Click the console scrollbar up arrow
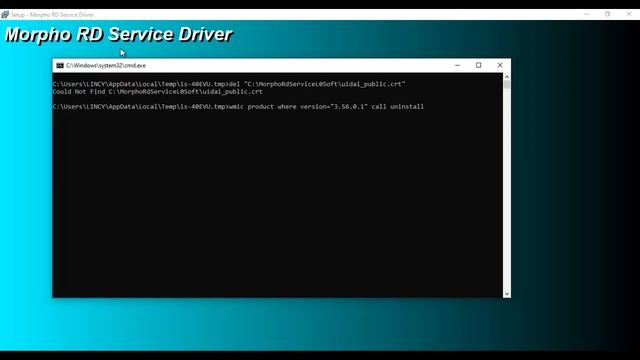 coord(507,77)
